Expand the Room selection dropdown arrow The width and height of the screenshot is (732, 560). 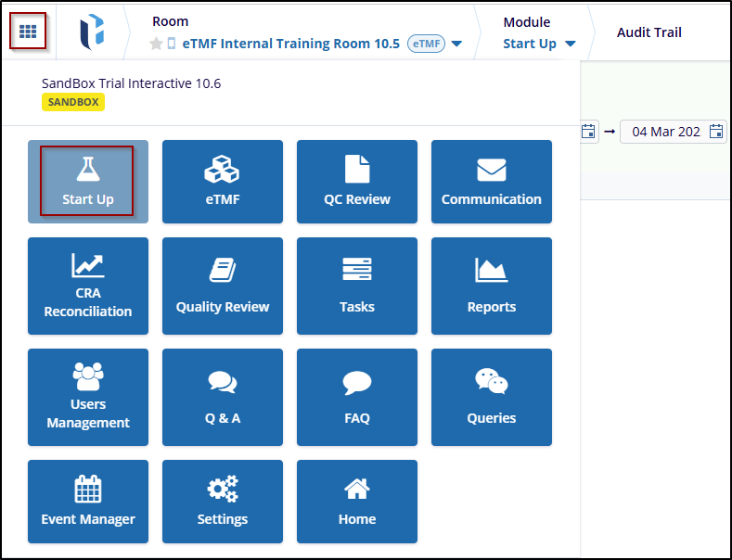(456, 44)
